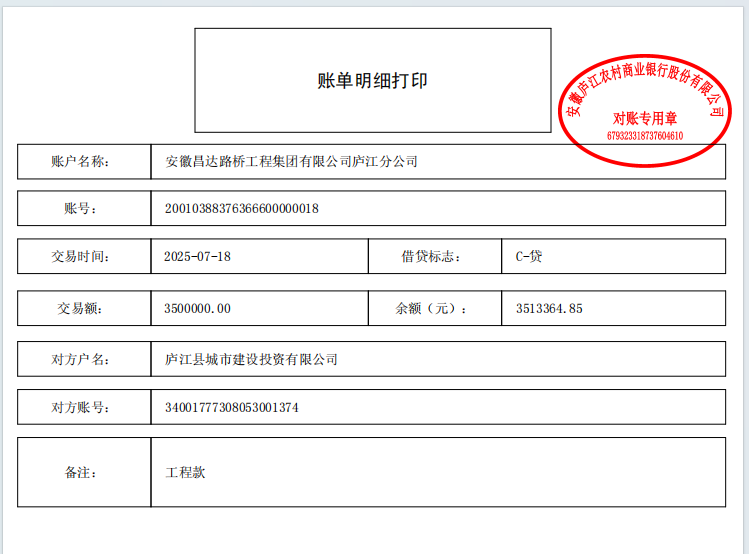The image size is (749, 554).
Task: Click account number 2001038837636660​0000018
Action: (x=241, y=208)
